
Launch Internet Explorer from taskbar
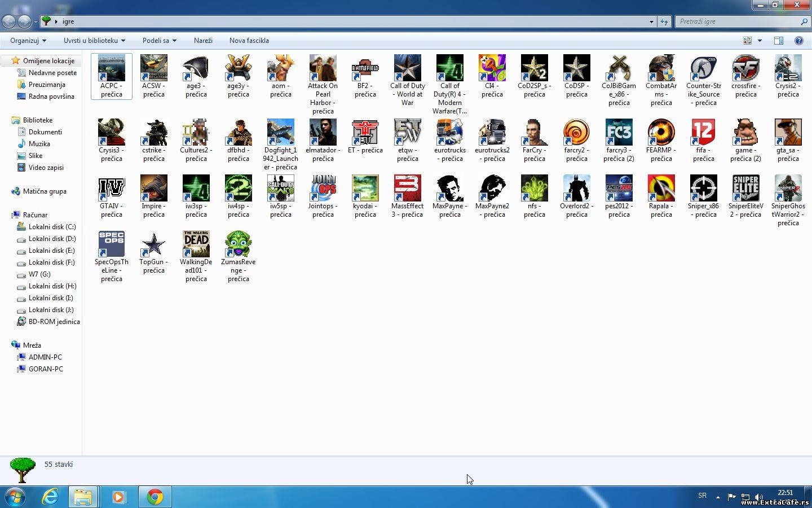(51, 497)
